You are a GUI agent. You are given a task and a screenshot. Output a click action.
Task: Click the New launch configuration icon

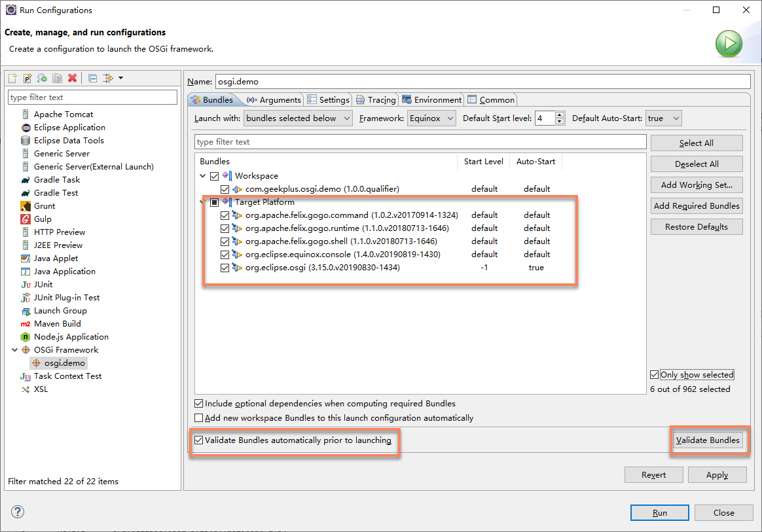[12, 78]
